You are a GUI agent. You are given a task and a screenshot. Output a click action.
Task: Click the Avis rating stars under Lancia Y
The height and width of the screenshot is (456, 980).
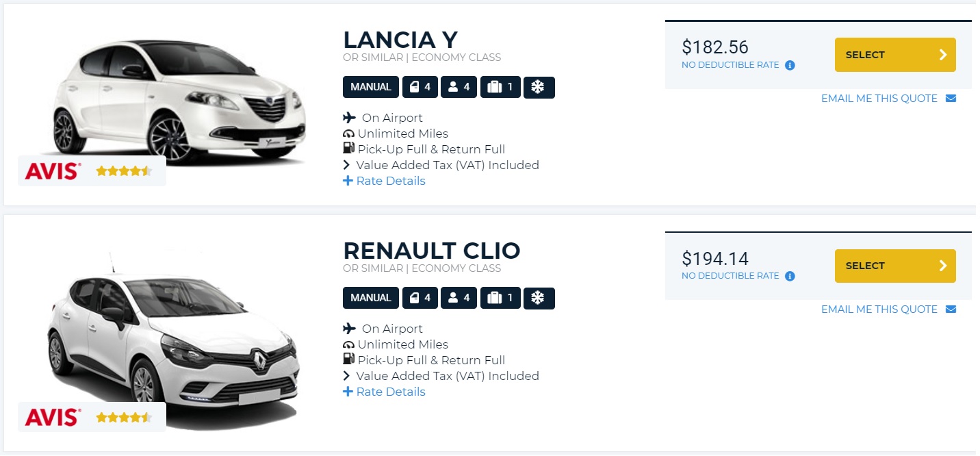[x=124, y=171]
